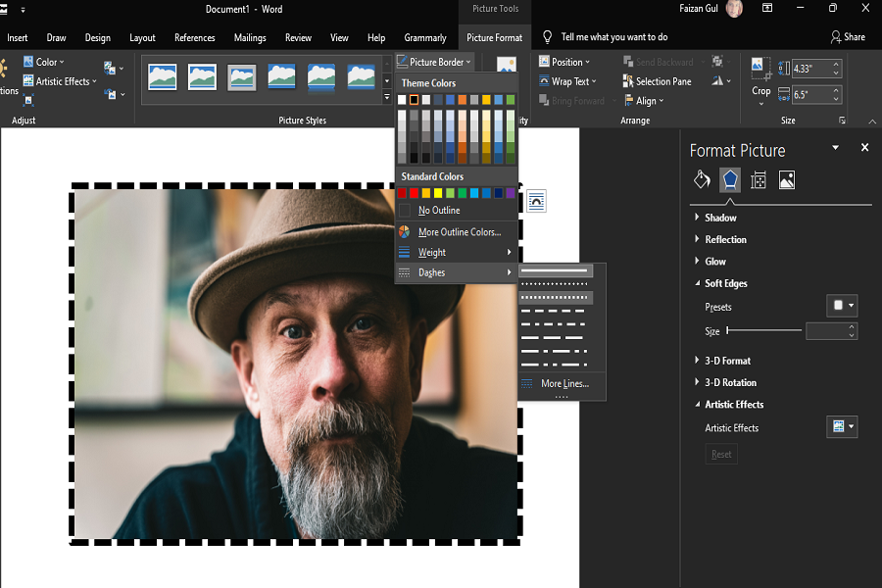
Task: Open the Picture Format tab
Action: click(x=494, y=37)
